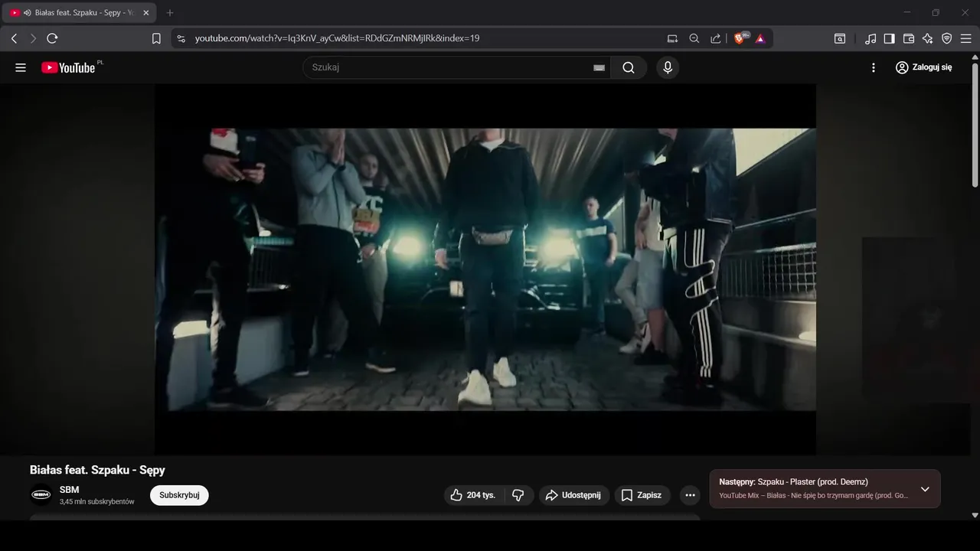This screenshot has width=980, height=551.
Task: Like the video with 204 tys. button
Action: click(474, 495)
